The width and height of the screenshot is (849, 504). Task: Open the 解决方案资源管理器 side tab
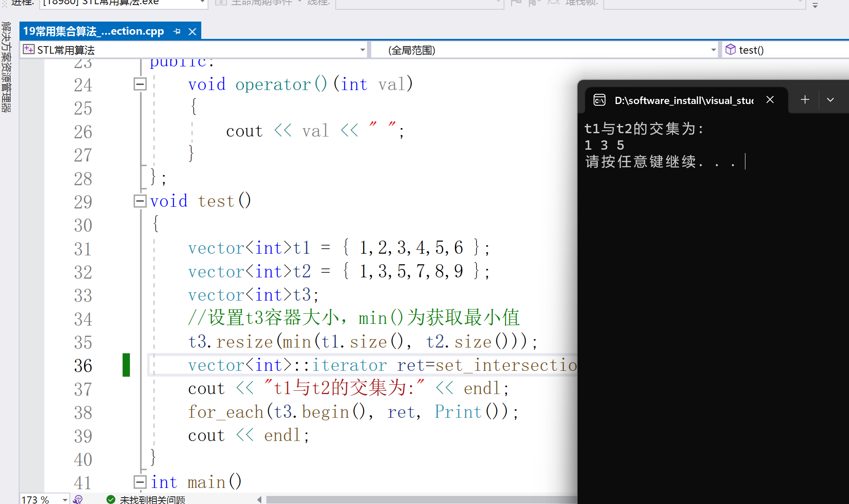click(x=6, y=68)
